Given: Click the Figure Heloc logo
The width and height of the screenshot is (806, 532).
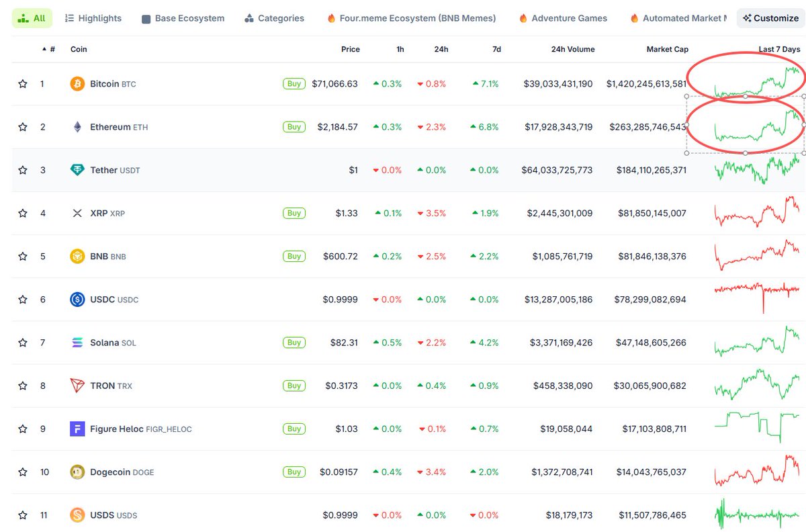Looking at the screenshot, I should [78, 429].
